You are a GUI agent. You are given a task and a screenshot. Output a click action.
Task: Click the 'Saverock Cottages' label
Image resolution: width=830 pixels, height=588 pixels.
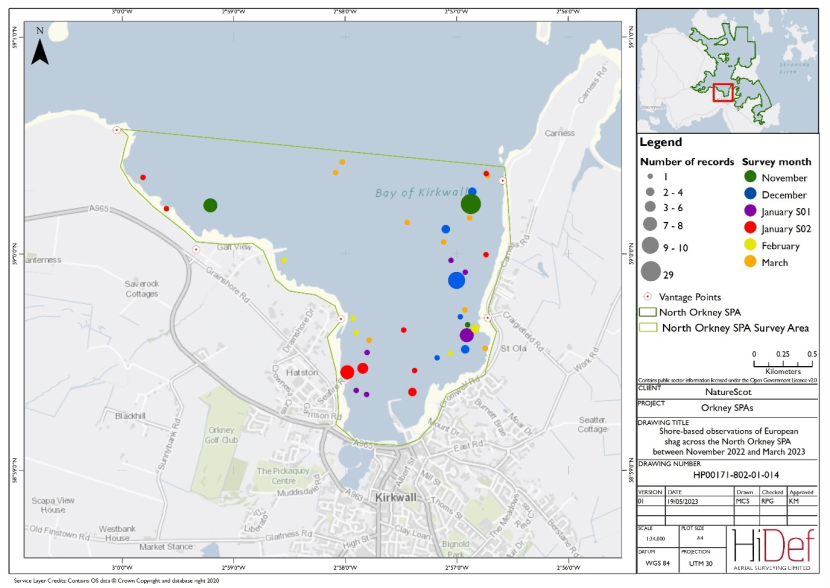[x=141, y=289]
